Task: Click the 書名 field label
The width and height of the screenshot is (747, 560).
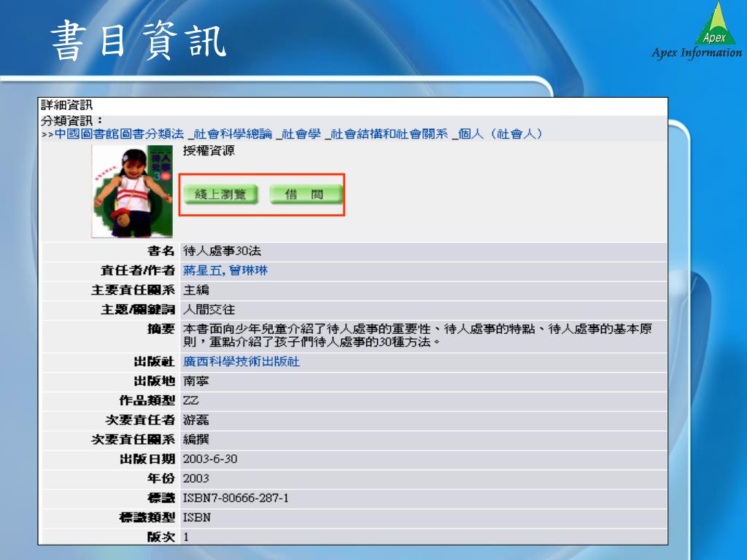Action: point(161,251)
